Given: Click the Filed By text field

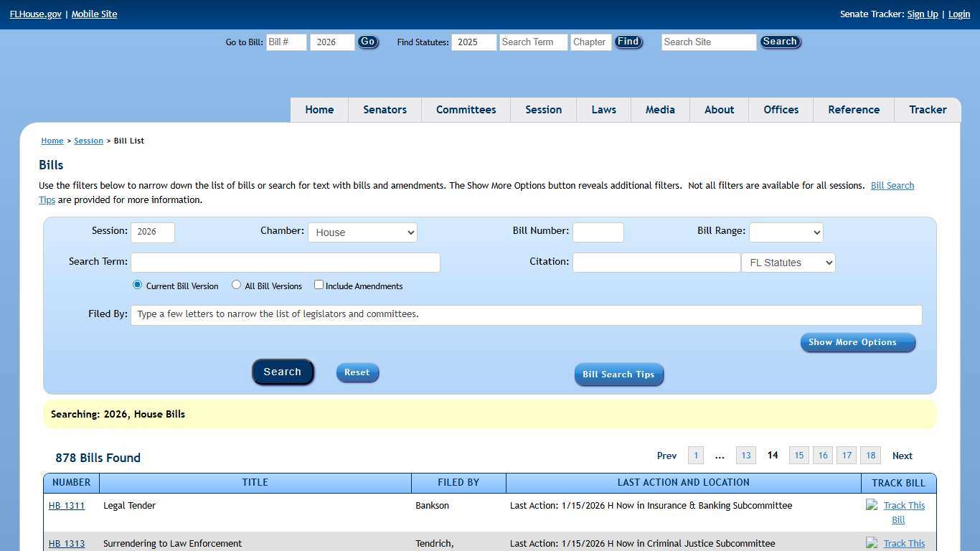Looking at the screenshot, I should (x=526, y=314).
